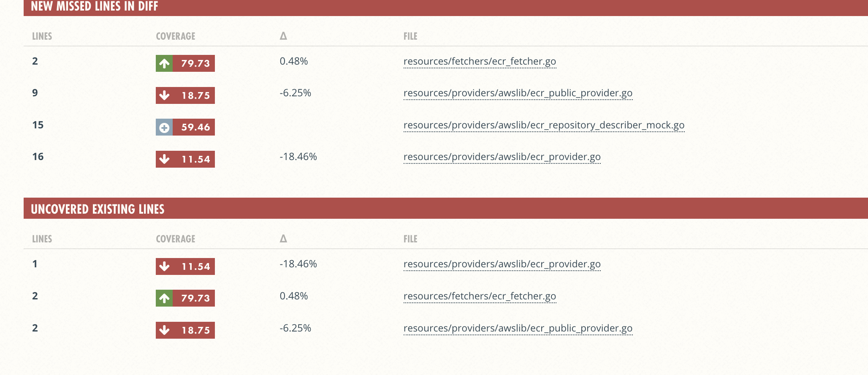The width and height of the screenshot is (868, 375).
Task: Click green up-arrow icon in Uncovered Existing Lines table
Action: [164, 298]
